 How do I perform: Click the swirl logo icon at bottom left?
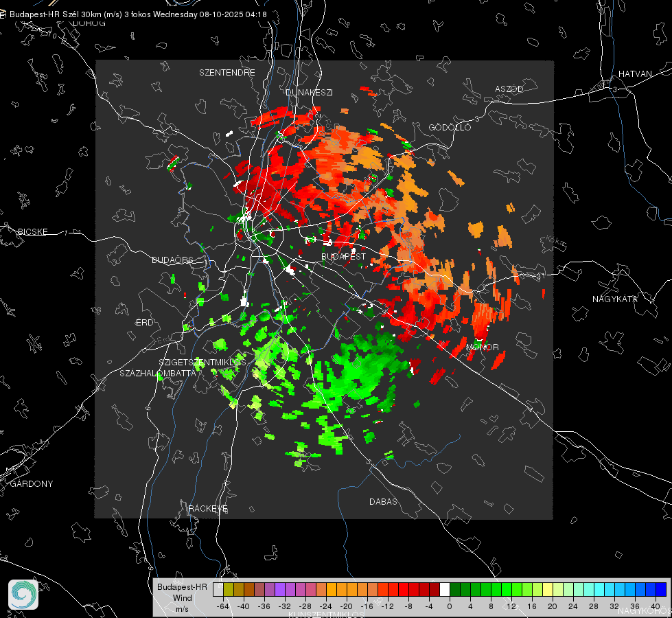[x=23, y=595]
